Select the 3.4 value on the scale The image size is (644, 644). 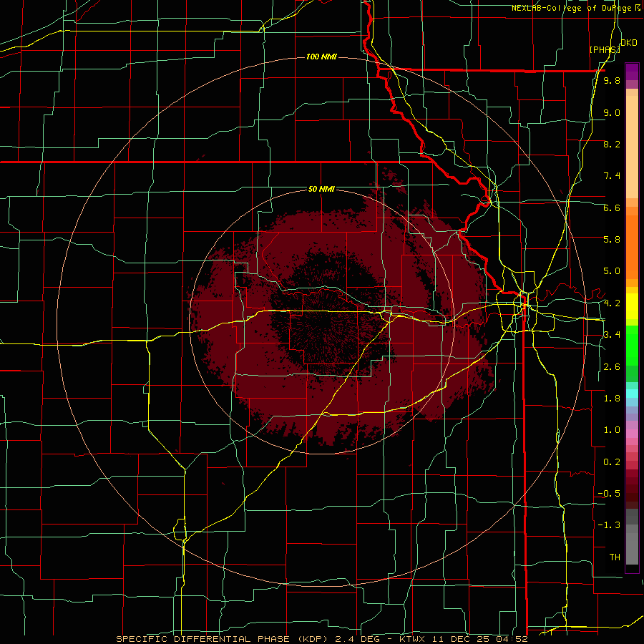tap(612, 335)
